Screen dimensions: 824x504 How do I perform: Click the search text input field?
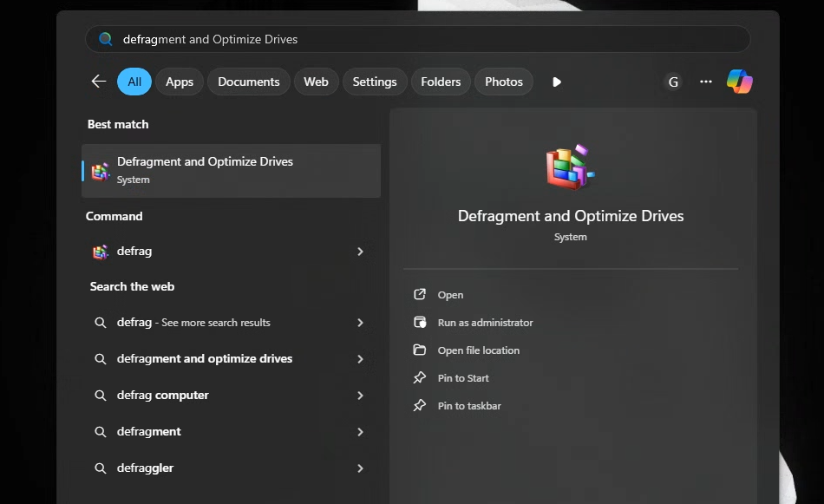coord(416,39)
